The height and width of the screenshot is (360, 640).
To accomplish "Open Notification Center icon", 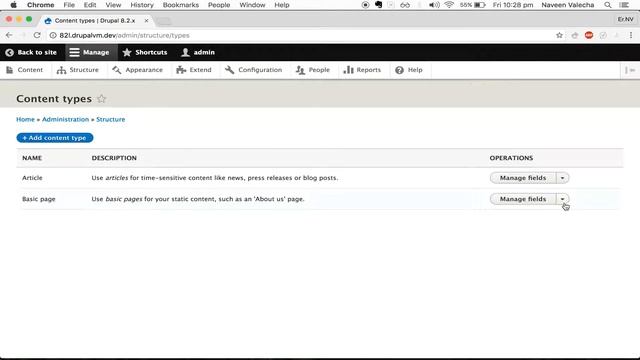I will pos(624,5).
